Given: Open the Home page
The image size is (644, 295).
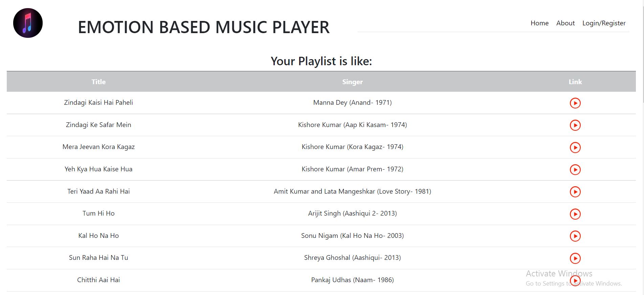Looking at the screenshot, I should [x=539, y=23].
